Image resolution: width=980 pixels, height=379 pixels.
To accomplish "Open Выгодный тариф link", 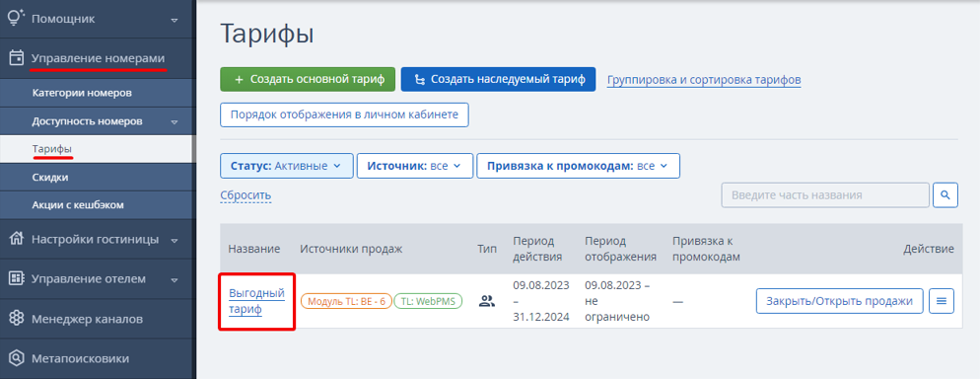I will pos(256,301).
